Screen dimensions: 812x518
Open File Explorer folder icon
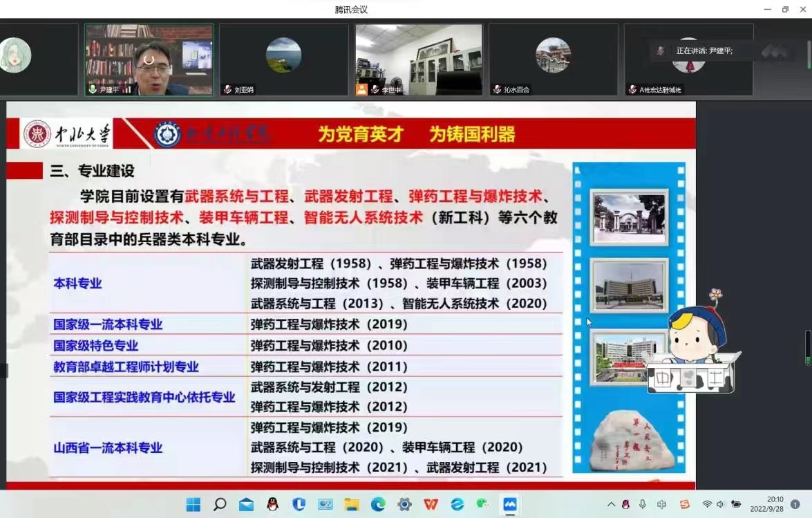pos(352,504)
